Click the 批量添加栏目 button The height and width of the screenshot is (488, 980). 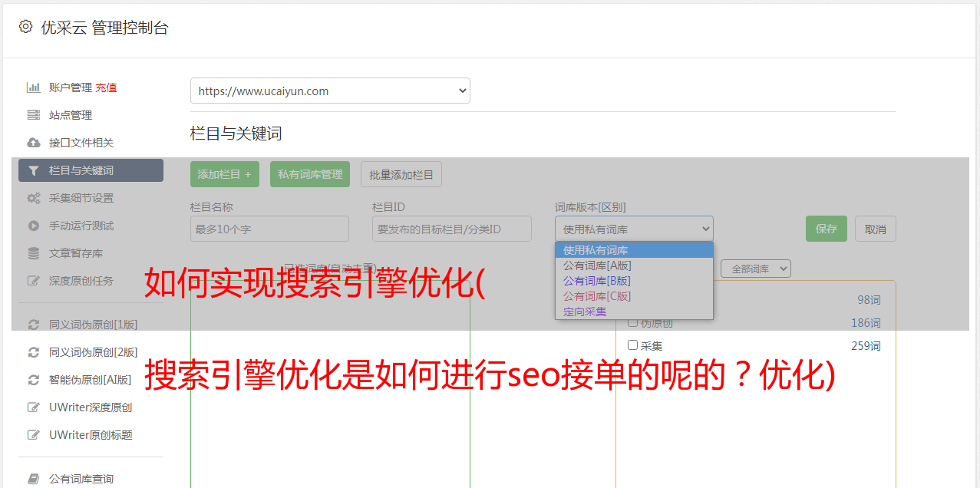pyautogui.click(x=401, y=174)
